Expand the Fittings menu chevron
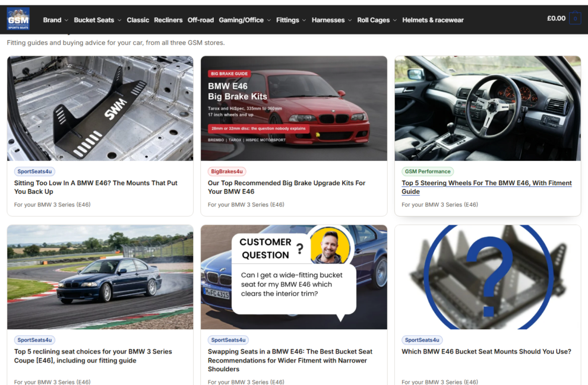The height and width of the screenshot is (385, 588). pyautogui.click(x=304, y=20)
